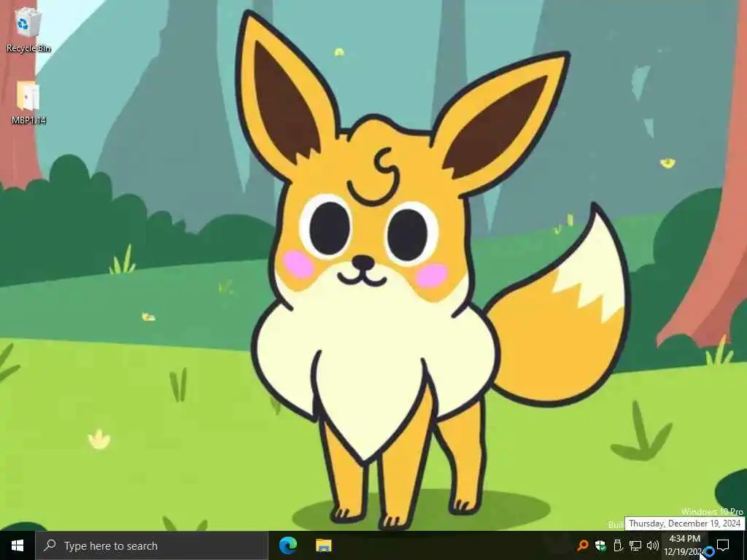Image resolution: width=747 pixels, height=560 pixels.
Task: Select the MBP1.14 folder on desktop
Action: tap(28, 104)
